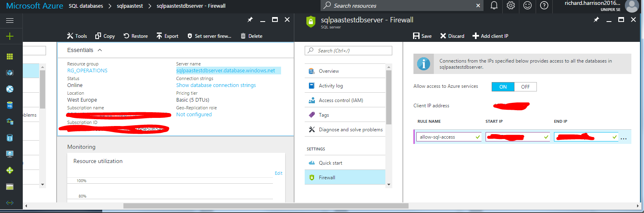Viewport: 644px width, 213px height.
Task: Click Tools in database toolbar
Action: coord(77,36)
